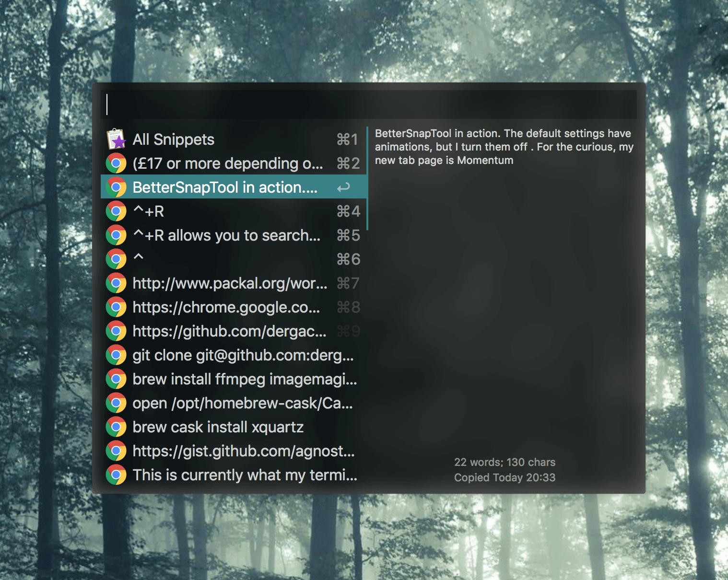
Task: Click Chrome icon beside 'BetterSnapTool in action'
Action: (x=116, y=187)
